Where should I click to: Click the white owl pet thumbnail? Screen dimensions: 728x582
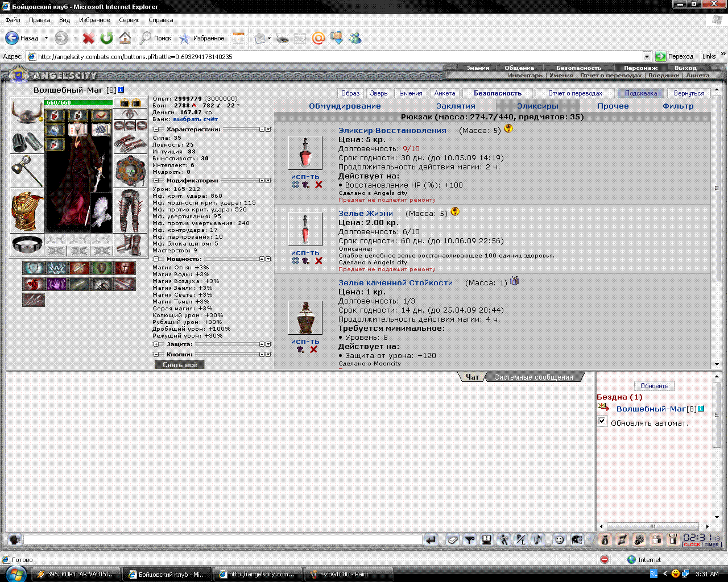pos(101,213)
